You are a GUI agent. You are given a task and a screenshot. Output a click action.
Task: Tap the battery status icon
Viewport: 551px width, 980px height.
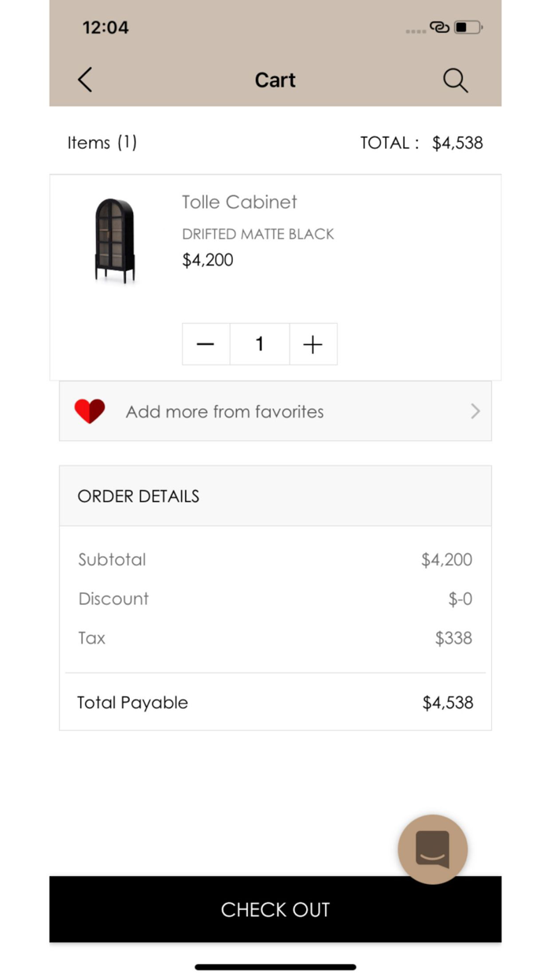click(x=468, y=28)
